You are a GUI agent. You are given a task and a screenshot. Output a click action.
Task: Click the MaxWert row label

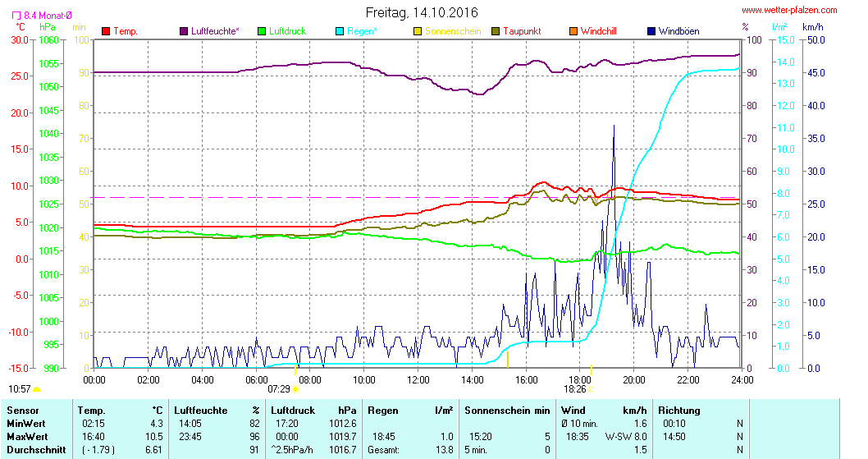(x=27, y=437)
